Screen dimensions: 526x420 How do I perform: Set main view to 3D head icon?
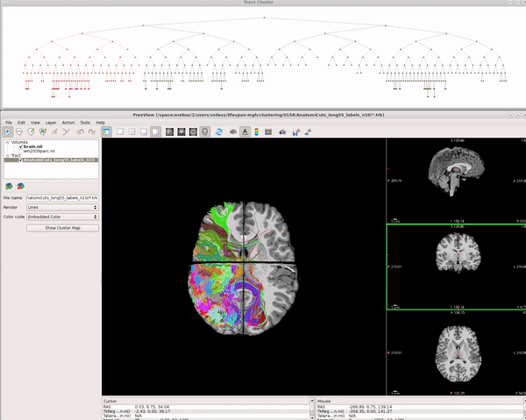pyautogui.click(x=204, y=132)
